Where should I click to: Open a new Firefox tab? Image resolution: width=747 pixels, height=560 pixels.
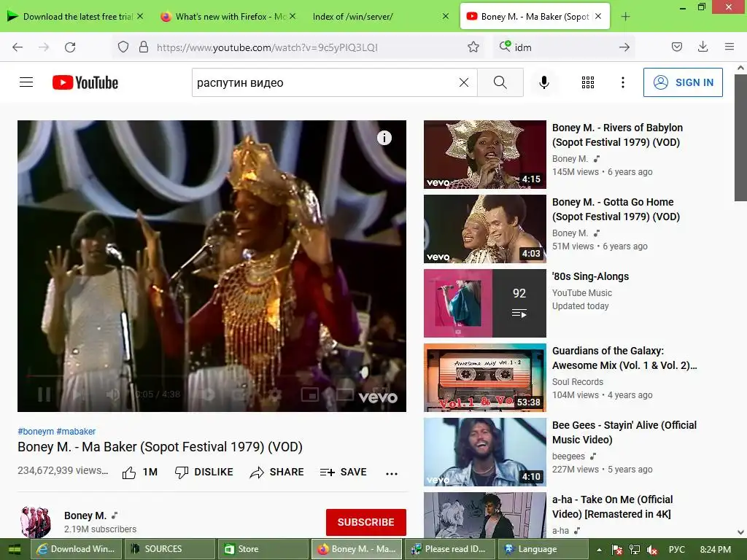click(x=625, y=17)
